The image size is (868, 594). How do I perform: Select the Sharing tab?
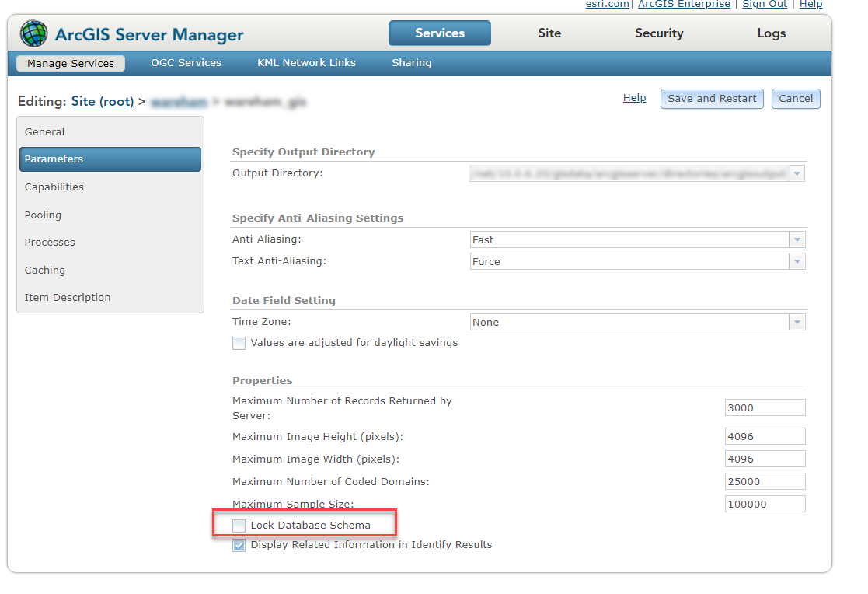click(x=411, y=62)
